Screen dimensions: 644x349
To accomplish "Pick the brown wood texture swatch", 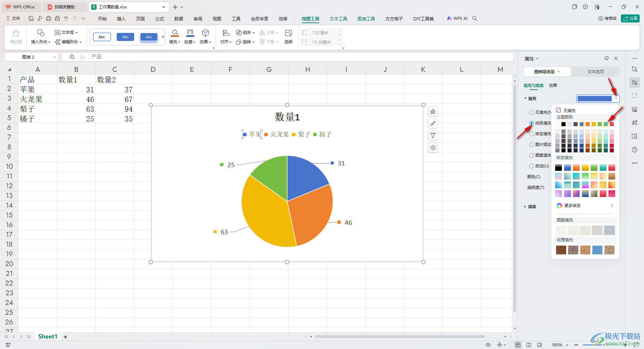I will click(x=561, y=250).
